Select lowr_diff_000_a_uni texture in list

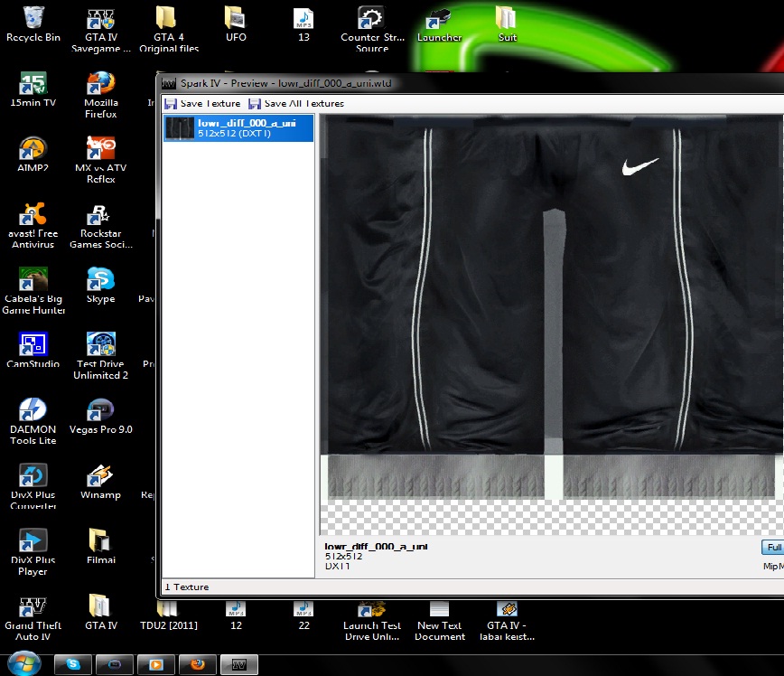tap(238, 128)
